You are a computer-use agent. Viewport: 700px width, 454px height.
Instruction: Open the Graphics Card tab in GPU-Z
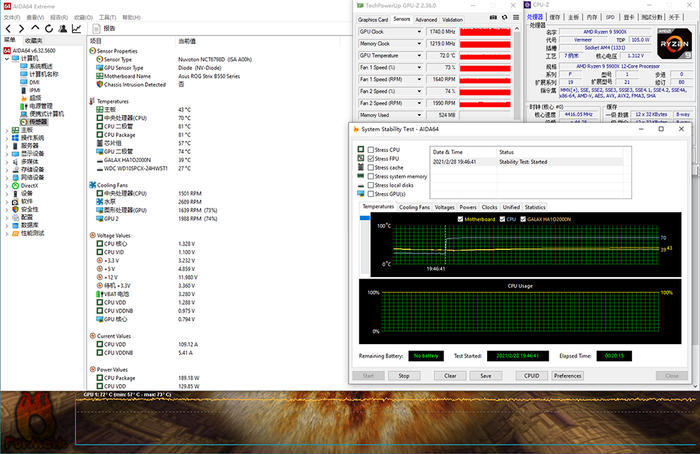(x=373, y=20)
